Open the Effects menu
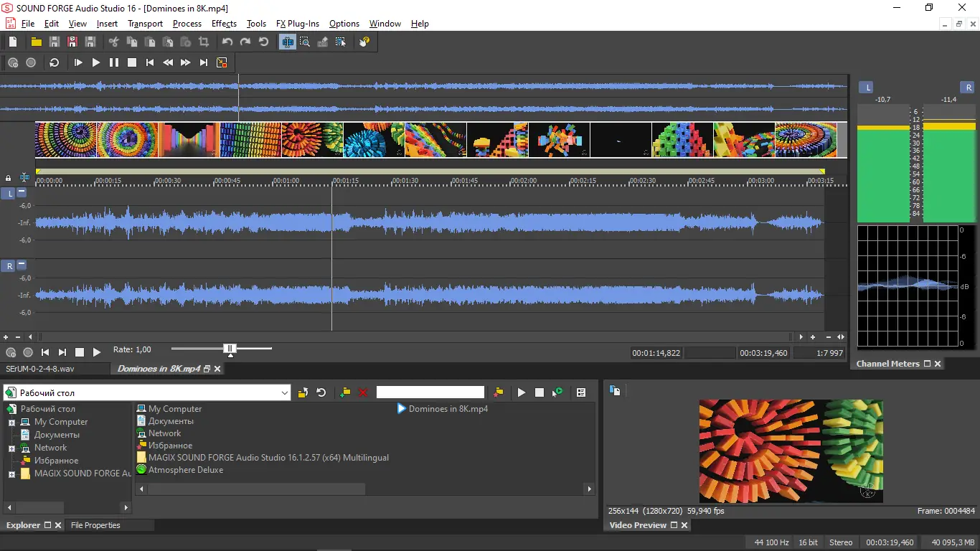 (224, 24)
